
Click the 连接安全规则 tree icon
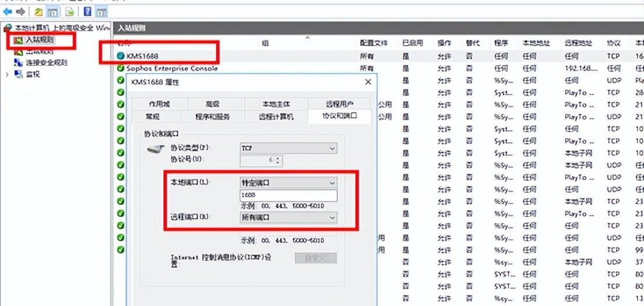(x=18, y=62)
